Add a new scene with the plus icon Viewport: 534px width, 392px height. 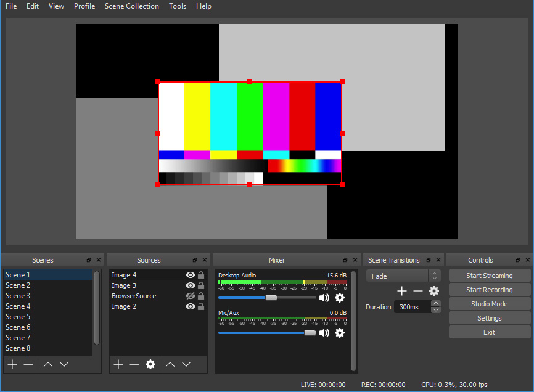[x=12, y=364]
